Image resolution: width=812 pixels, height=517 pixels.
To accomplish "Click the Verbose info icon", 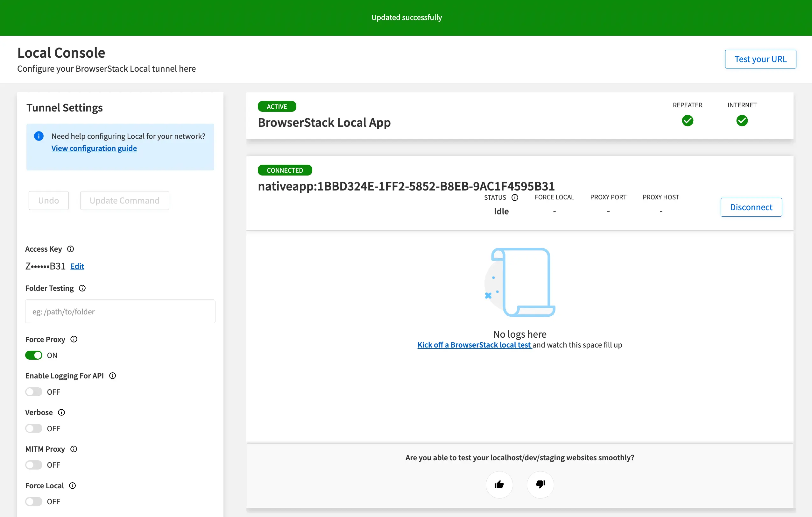I will (x=61, y=413).
